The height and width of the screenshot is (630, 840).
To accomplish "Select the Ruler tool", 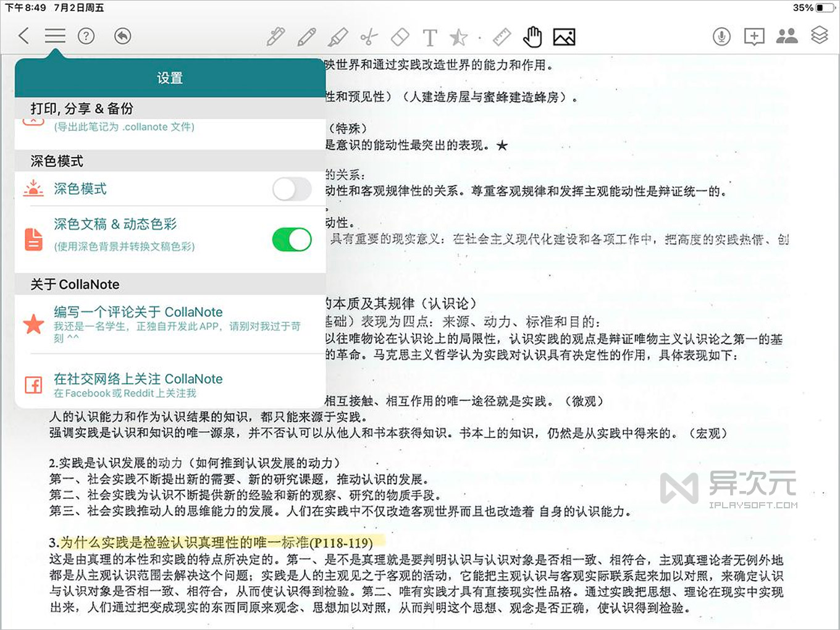I will (502, 36).
